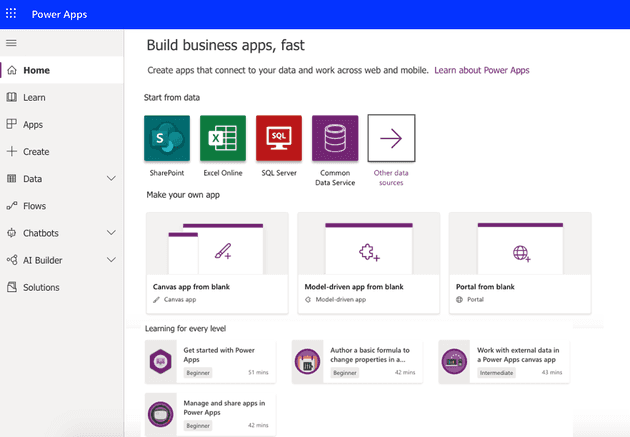Click the AI Builder label in sidebar
The height and width of the screenshot is (437, 630).
click(43, 260)
